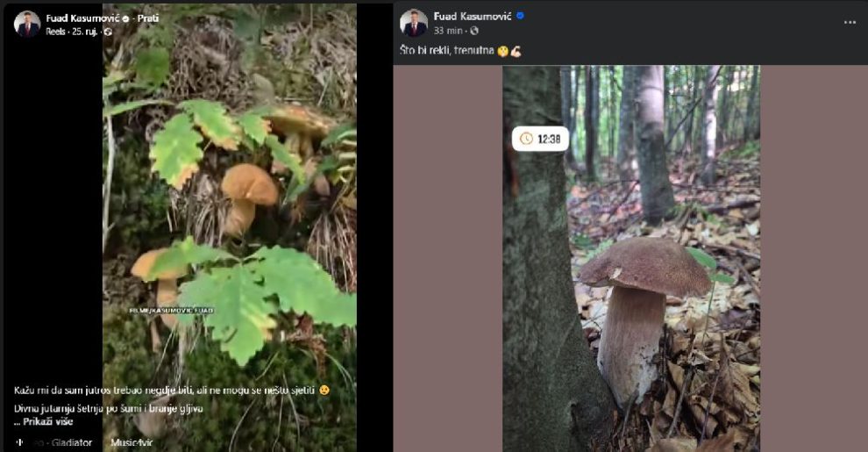Follow the page via 'Prati' button
The width and height of the screenshot is (868, 452).
pyautogui.click(x=148, y=18)
